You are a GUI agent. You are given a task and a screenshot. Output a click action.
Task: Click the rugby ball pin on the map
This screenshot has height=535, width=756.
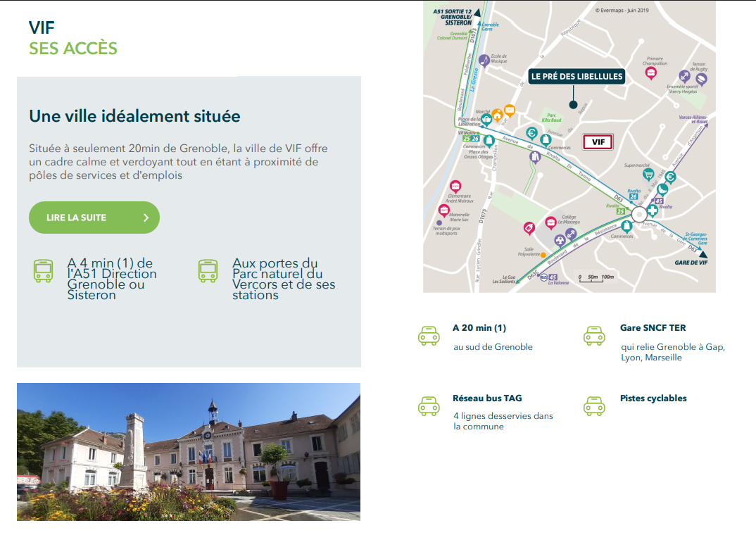click(702, 79)
